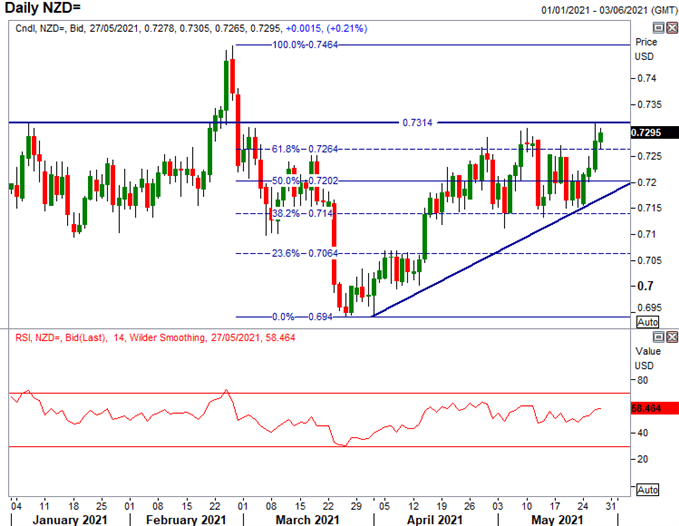Screen dimensions: 679x526
Task: Click the RSI axis Auto button
Action: click(647, 490)
